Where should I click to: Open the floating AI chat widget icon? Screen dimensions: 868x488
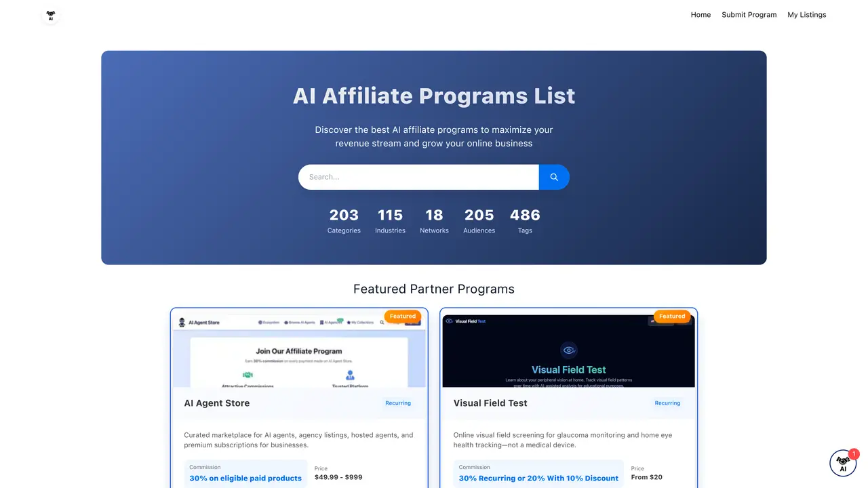(843, 464)
